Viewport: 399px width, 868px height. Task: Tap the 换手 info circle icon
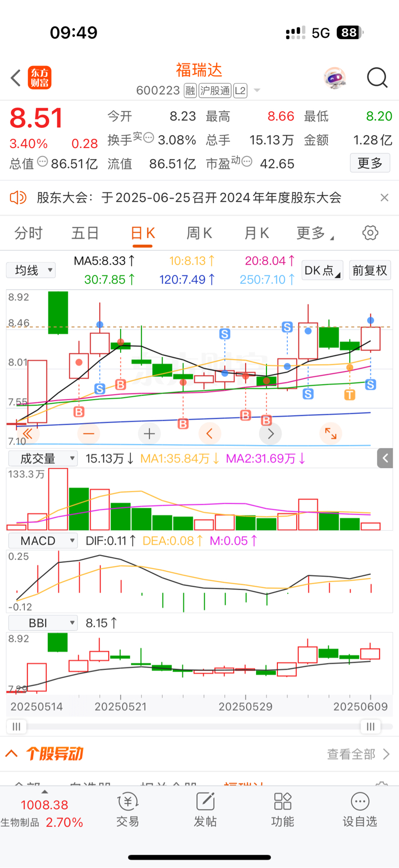click(x=149, y=138)
